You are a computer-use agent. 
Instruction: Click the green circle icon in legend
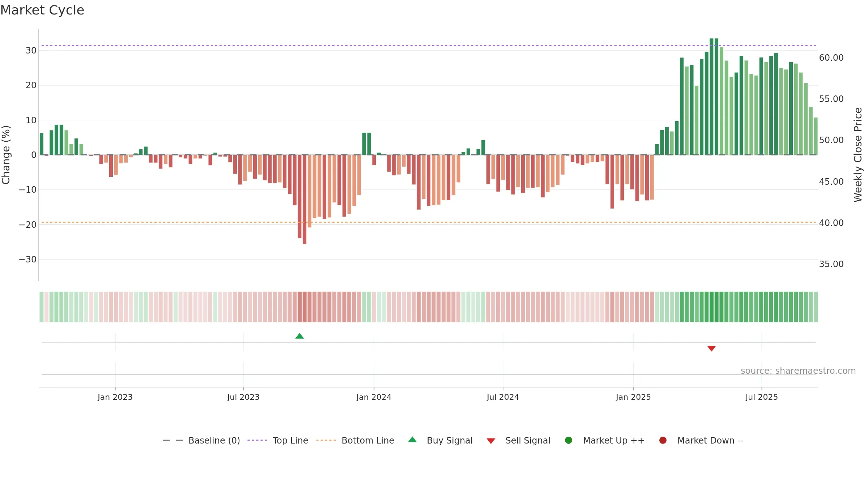coord(569,440)
